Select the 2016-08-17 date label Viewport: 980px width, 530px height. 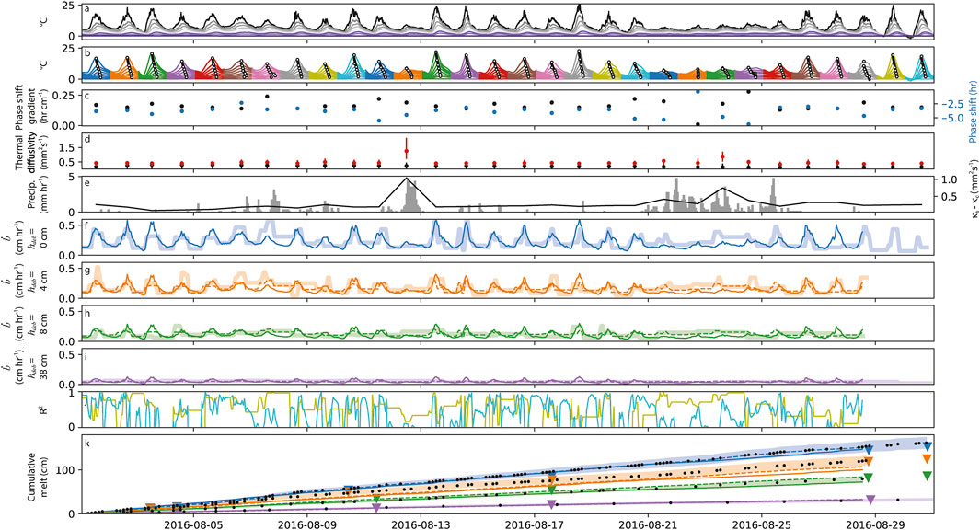pyautogui.click(x=535, y=524)
